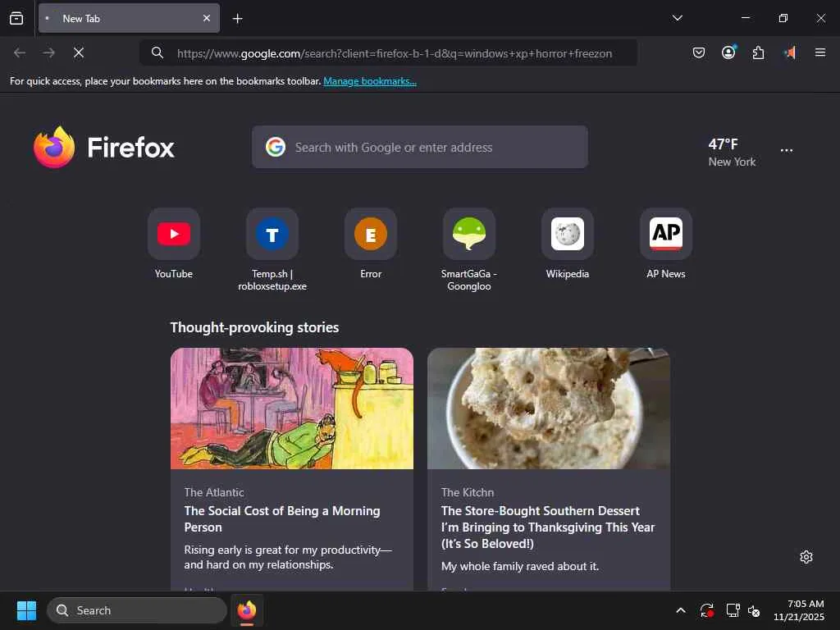Viewport: 840px width, 630px height.
Task: Click the muted volume tray icon
Action: 754,610
